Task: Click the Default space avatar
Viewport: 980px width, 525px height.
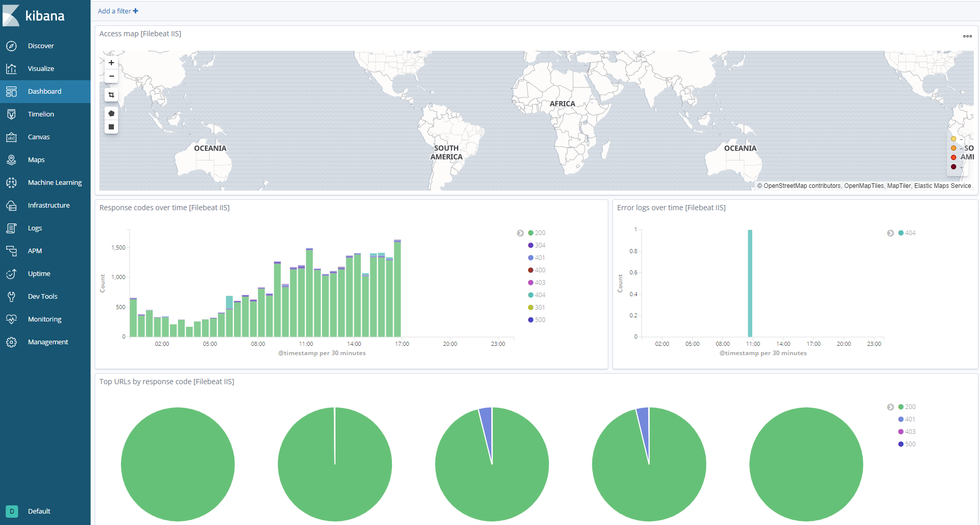Action: 12,511
